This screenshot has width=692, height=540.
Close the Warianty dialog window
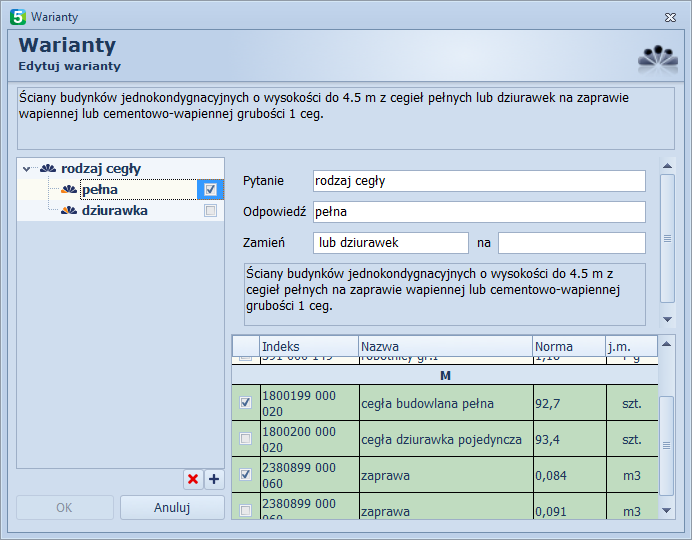(671, 17)
